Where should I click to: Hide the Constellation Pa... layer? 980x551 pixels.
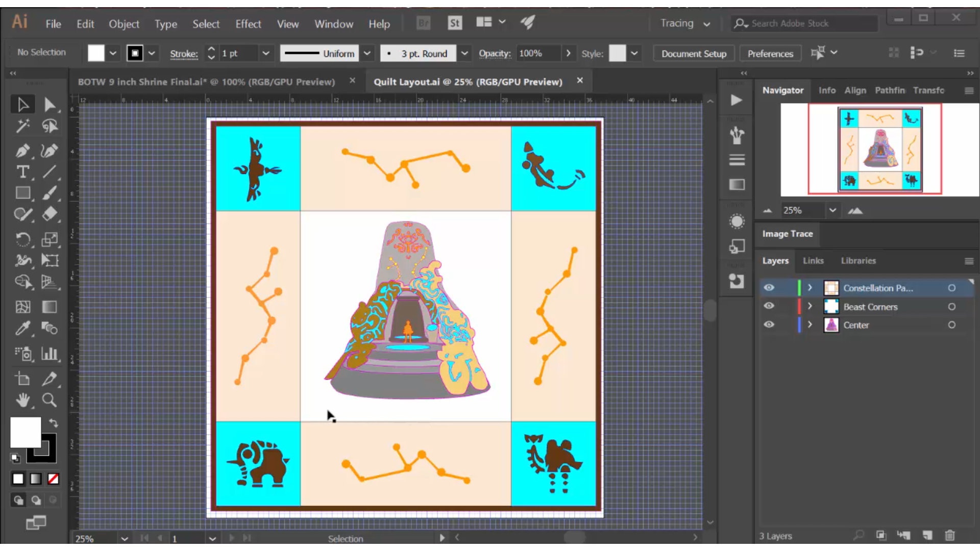[769, 288]
